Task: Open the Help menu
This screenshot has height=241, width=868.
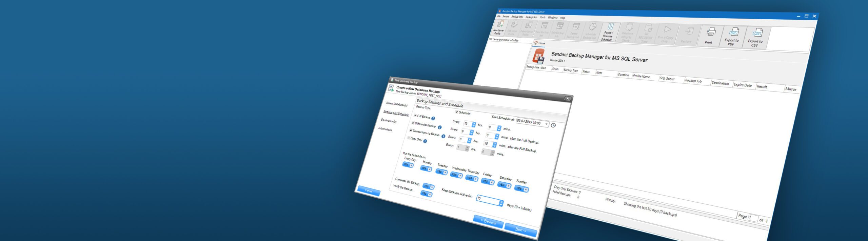Action: tap(563, 18)
